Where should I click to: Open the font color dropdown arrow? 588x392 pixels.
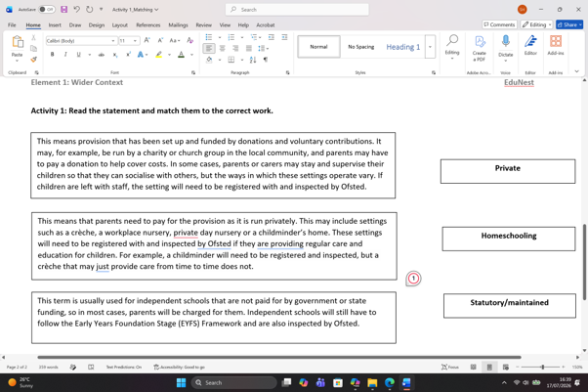(x=191, y=55)
